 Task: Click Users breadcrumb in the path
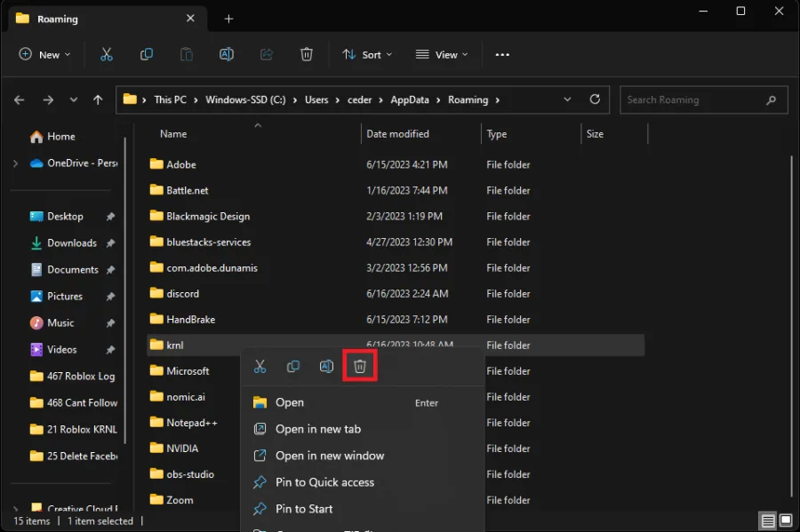[316, 99]
